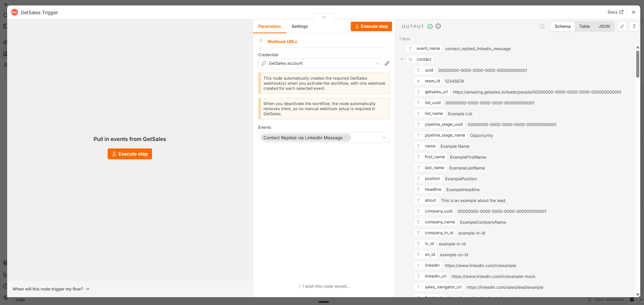Viewport: 644px width, 305px height.
Task: Click the text type icon beside ln_id
Action: (x=418, y=244)
